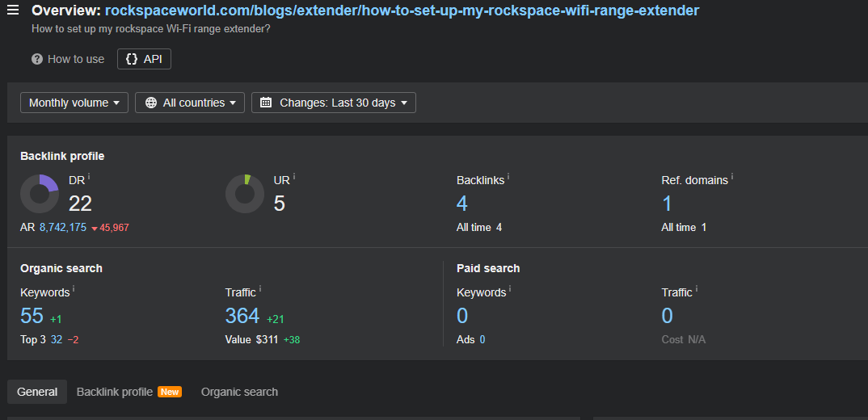Switch to the Organic search tab
The image size is (868, 420).
[x=239, y=392]
